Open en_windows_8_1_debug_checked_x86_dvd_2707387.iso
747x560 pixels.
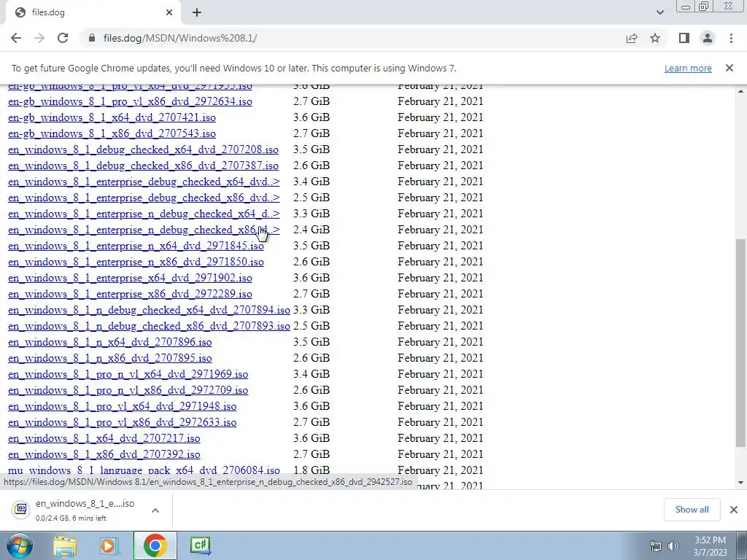[144, 166]
